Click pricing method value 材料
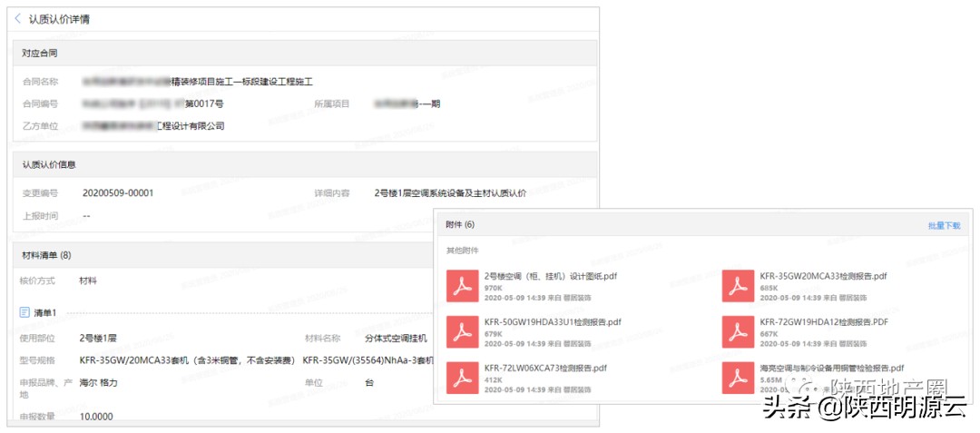980x433 pixels. coord(88,280)
